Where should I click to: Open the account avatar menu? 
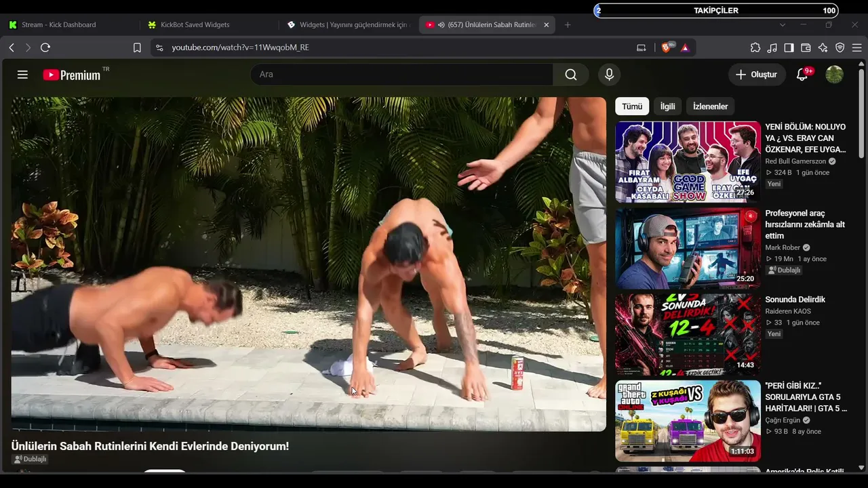[x=834, y=75]
